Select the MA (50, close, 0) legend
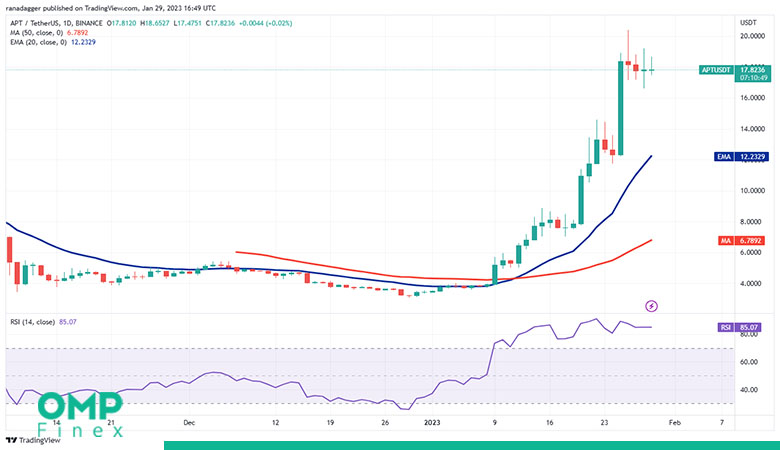The width and height of the screenshot is (780, 450). point(49,33)
